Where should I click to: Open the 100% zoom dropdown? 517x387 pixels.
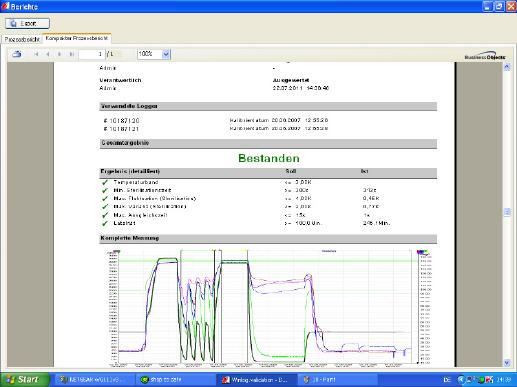[x=166, y=54]
